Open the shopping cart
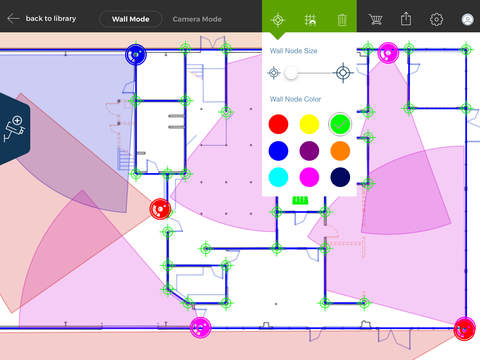The width and height of the screenshot is (480, 360). point(375,19)
